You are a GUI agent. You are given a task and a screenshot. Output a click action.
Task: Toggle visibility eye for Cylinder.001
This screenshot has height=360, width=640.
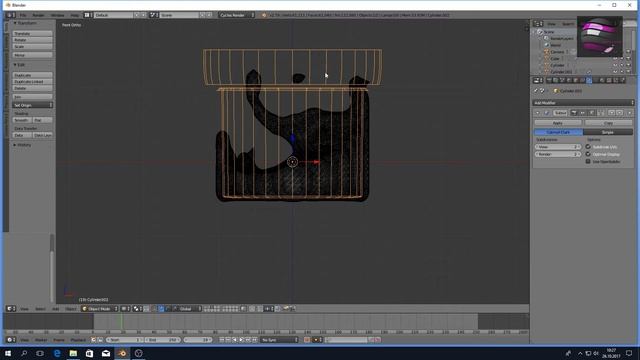pos(615,72)
